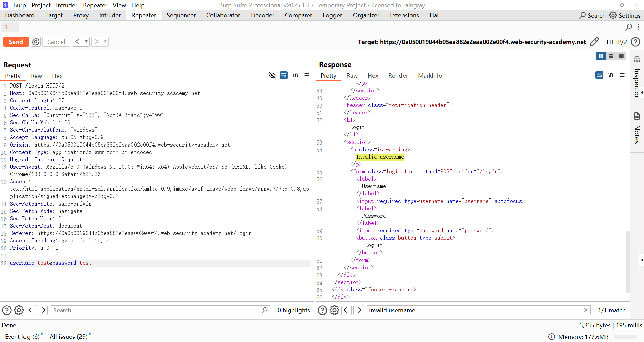Open the Event log link

pos(22,336)
